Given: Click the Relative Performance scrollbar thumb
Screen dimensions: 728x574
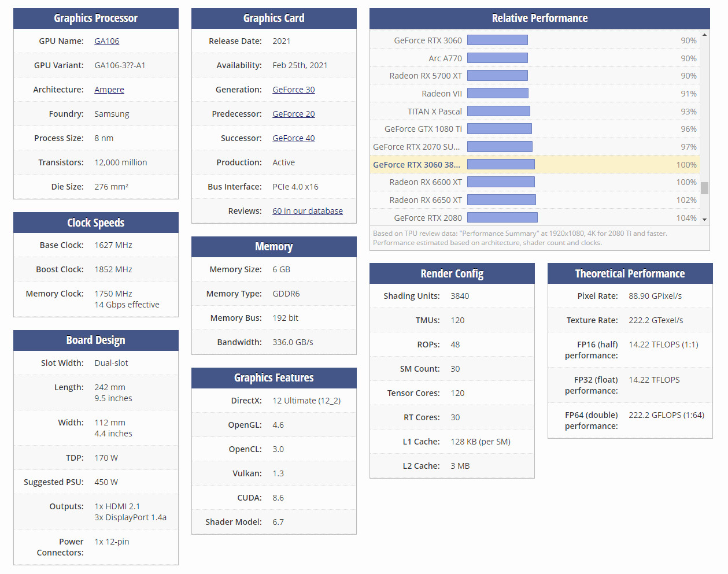Looking at the screenshot, I should tap(704, 188).
